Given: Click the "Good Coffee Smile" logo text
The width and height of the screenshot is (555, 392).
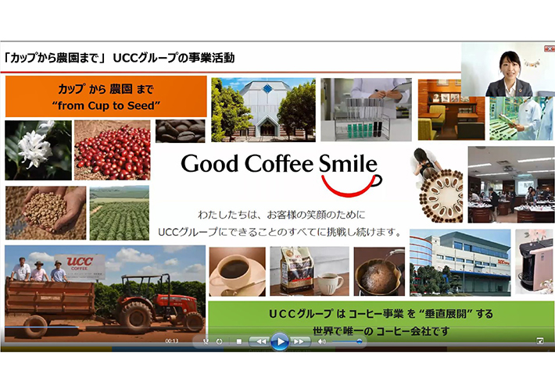Looking at the screenshot, I should 279,164.
